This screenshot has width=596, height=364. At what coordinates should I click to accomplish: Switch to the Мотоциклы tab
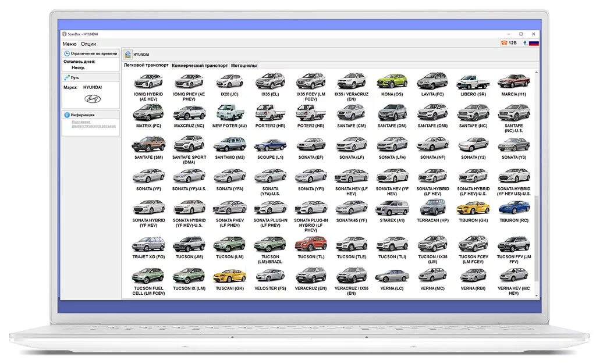click(x=244, y=66)
